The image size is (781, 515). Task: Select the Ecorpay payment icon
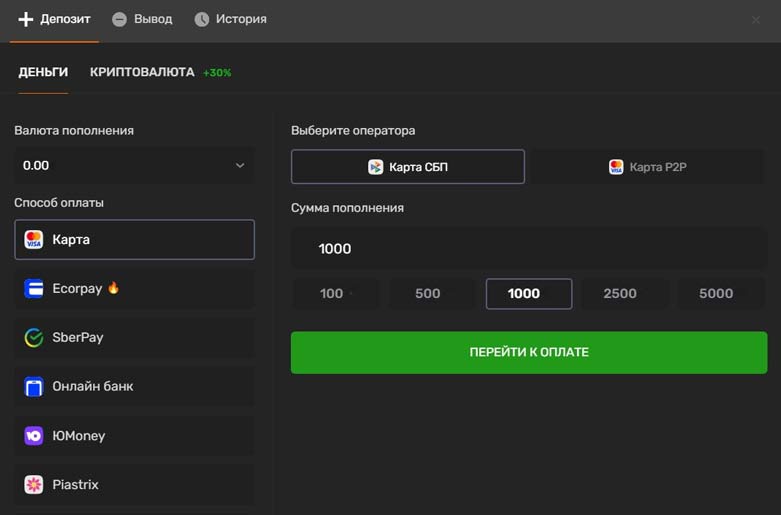34,289
